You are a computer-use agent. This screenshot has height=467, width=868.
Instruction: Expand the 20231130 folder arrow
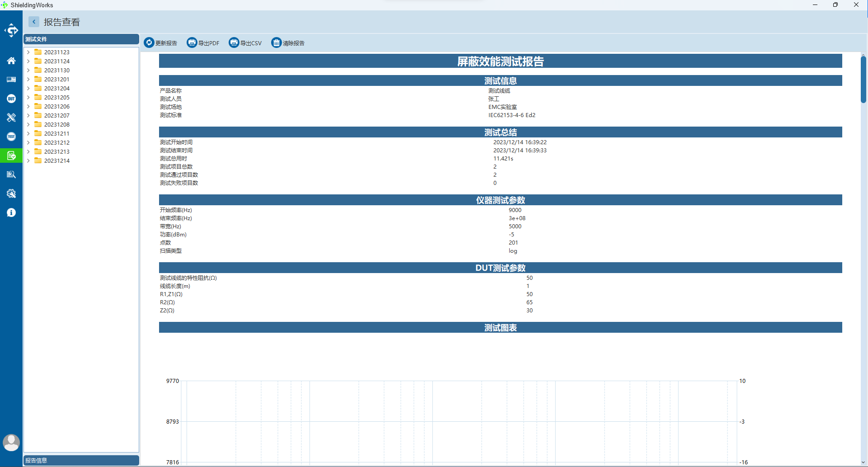tap(28, 70)
